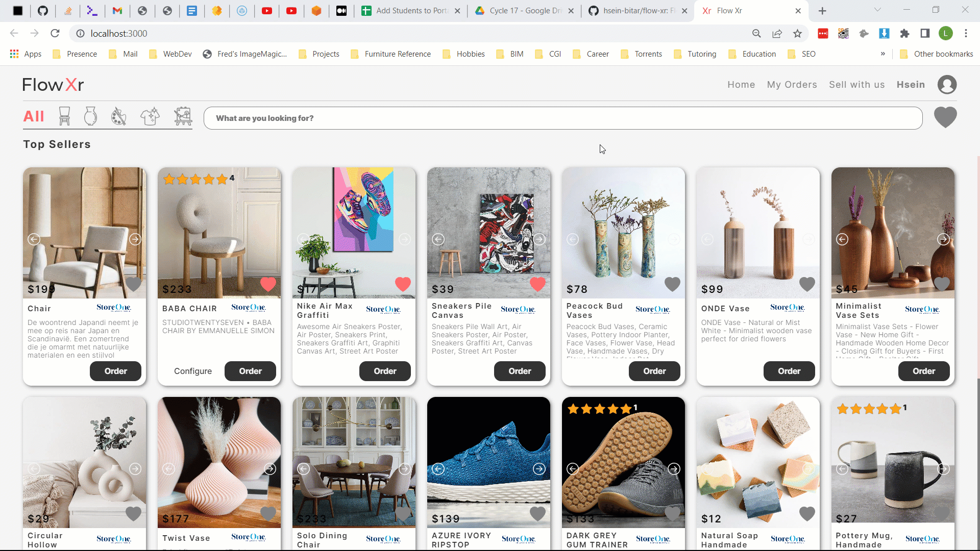980x551 pixels.
Task: Open the tab search dropdown arrow in Chrome
Action: (877, 10)
